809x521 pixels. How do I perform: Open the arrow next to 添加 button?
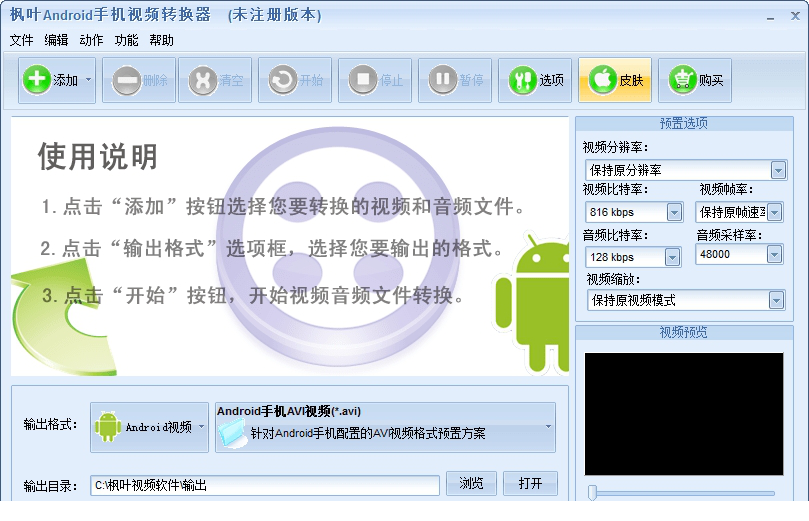[88, 80]
